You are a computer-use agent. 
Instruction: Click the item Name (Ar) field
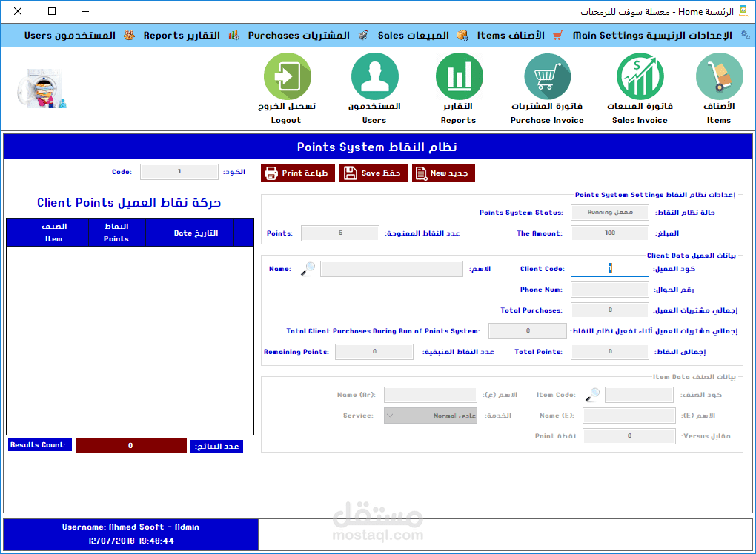431,395
